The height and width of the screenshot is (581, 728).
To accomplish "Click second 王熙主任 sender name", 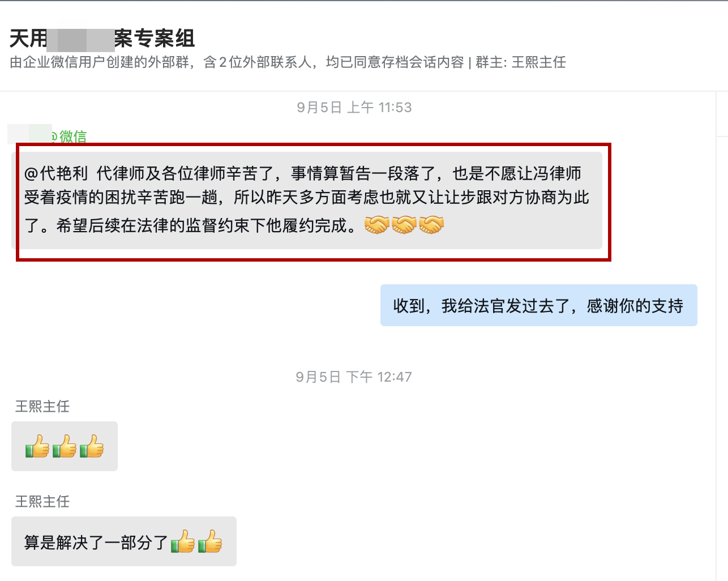I will tap(42, 502).
